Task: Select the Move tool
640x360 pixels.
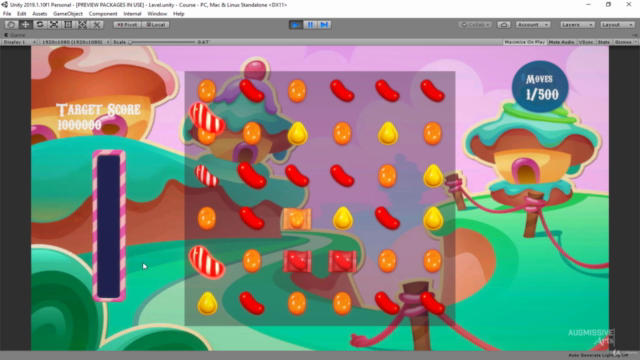Action: click(x=25, y=25)
